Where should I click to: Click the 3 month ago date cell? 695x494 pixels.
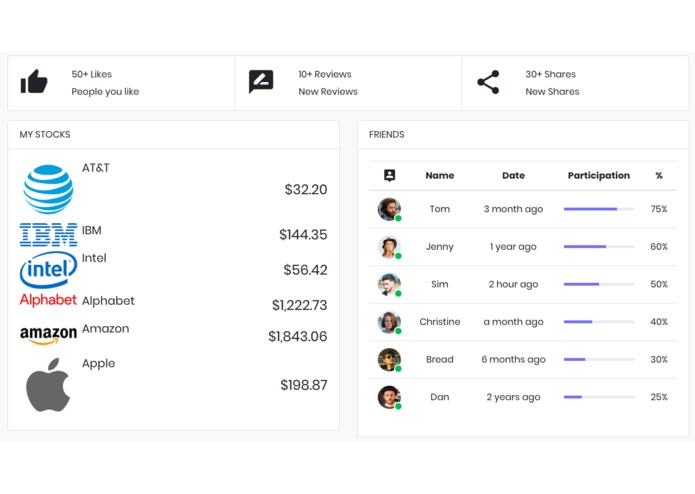[513, 210]
